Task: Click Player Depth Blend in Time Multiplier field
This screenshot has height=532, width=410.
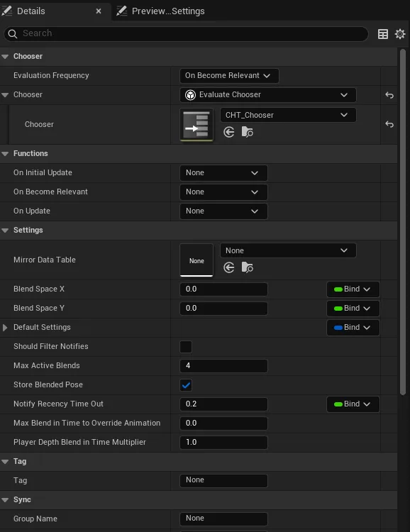Action: 223,443
